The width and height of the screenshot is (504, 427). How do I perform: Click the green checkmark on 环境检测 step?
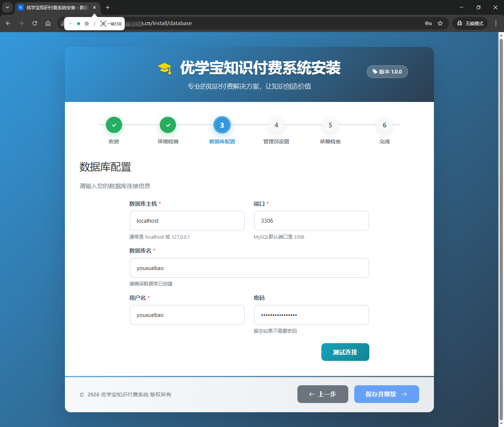click(x=168, y=125)
